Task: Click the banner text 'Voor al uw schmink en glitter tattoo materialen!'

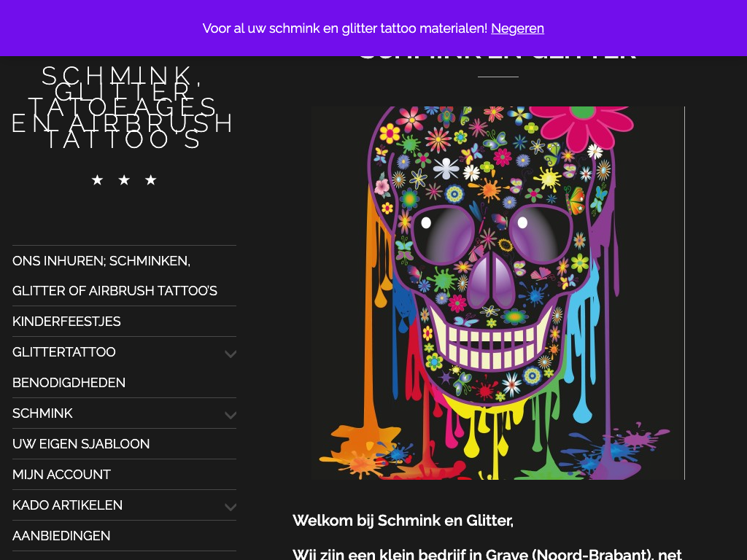Action: pyautogui.click(x=345, y=28)
